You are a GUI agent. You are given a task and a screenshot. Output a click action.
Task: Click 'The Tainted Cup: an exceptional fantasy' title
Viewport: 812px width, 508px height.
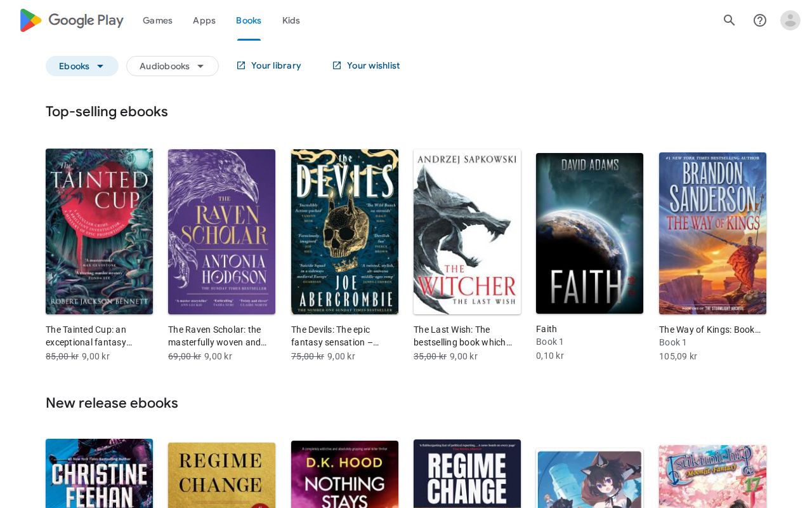(x=89, y=336)
